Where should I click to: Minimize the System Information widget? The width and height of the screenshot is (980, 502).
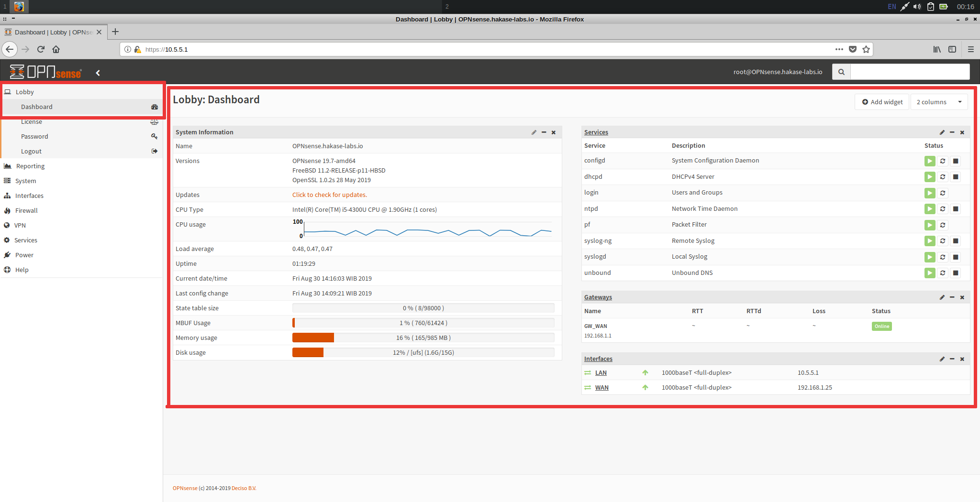point(544,132)
